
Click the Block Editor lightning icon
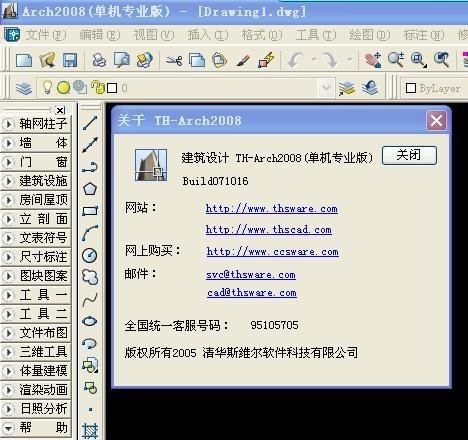click(266, 60)
